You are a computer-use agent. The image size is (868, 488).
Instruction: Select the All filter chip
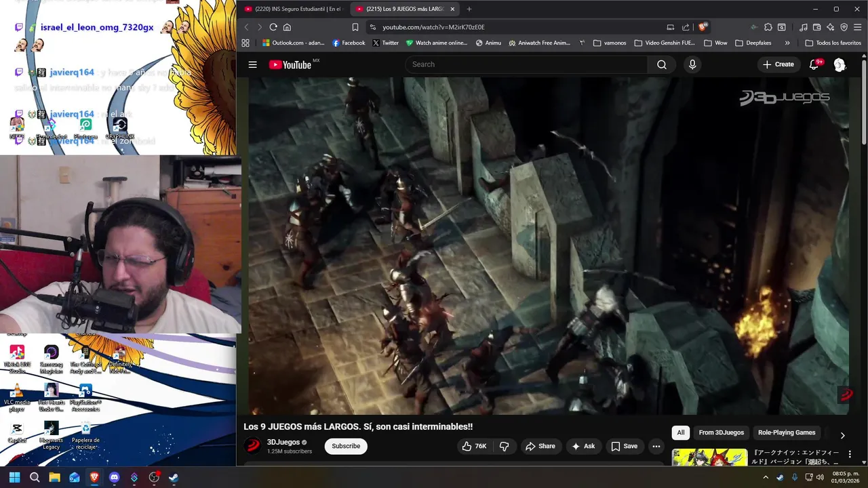click(x=681, y=432)
